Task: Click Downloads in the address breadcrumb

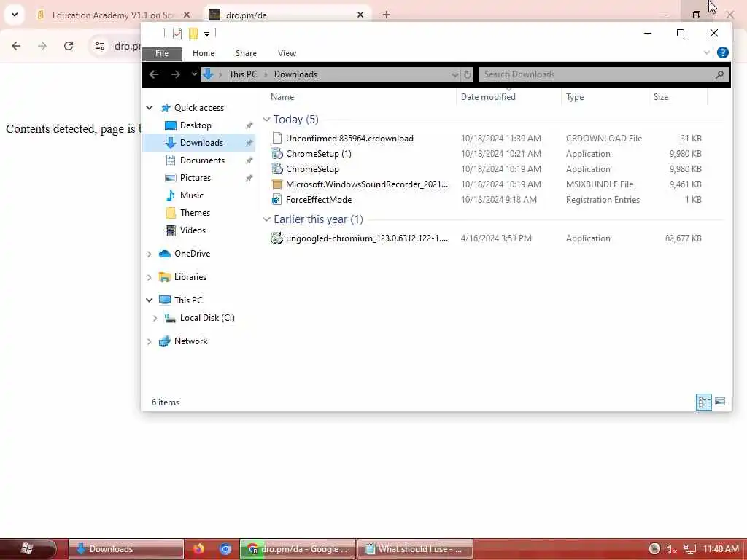Action: (x=295, y=74)
